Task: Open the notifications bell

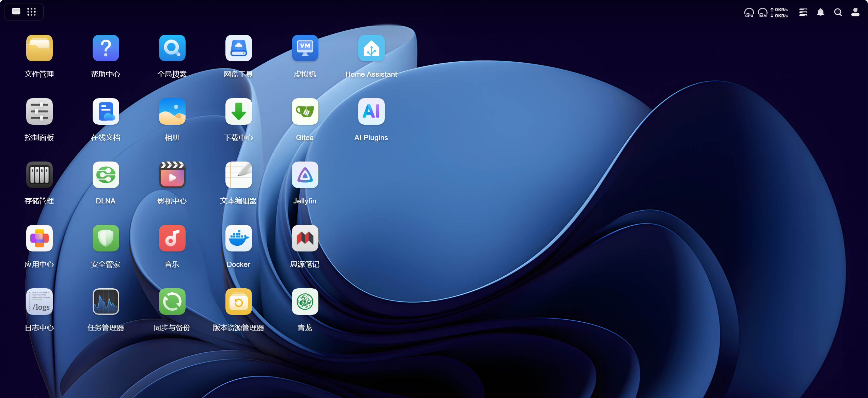Action: [x=821, y=12]
